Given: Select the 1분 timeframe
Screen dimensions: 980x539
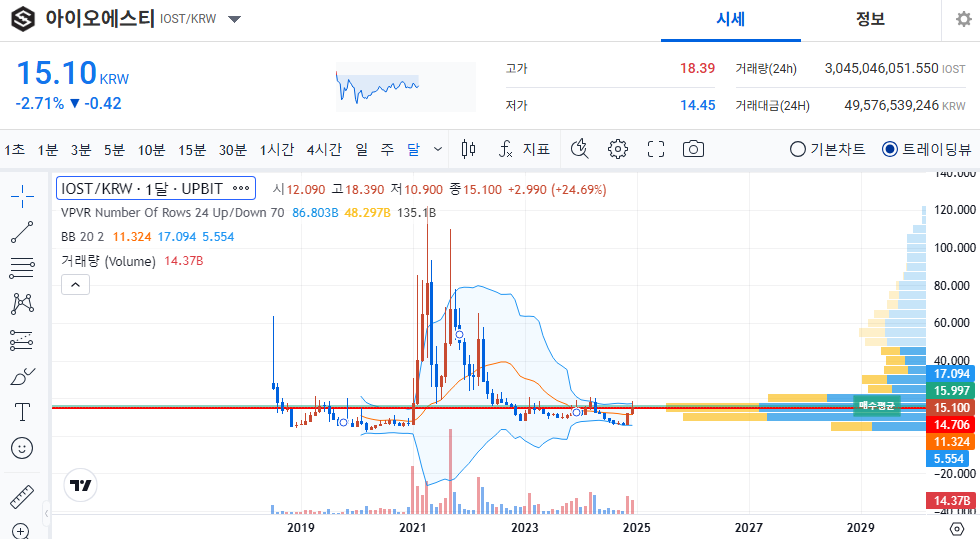Looking at the screenshot, I should click(x=48, y=149).
